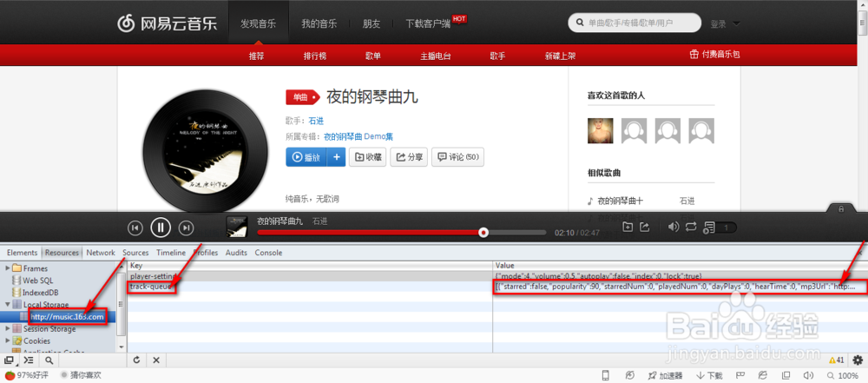Open 下载客户端 in the top nav

(x=429, y=23)
